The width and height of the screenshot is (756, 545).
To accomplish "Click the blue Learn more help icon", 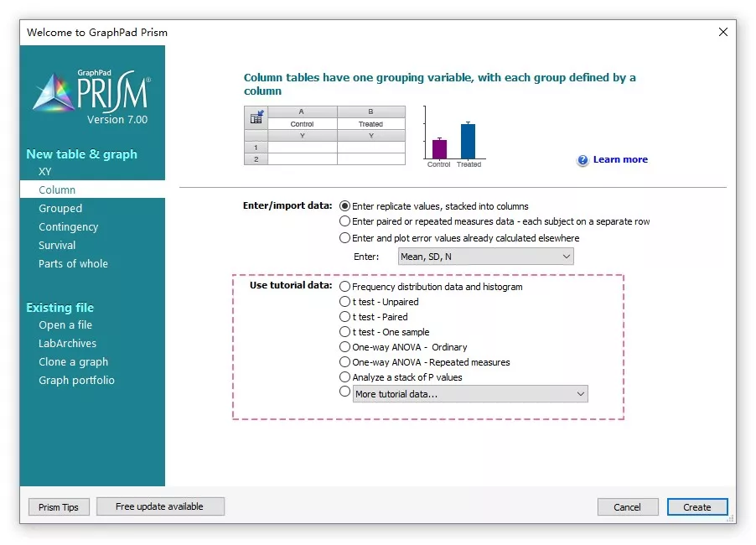I will tap(583, 160).
